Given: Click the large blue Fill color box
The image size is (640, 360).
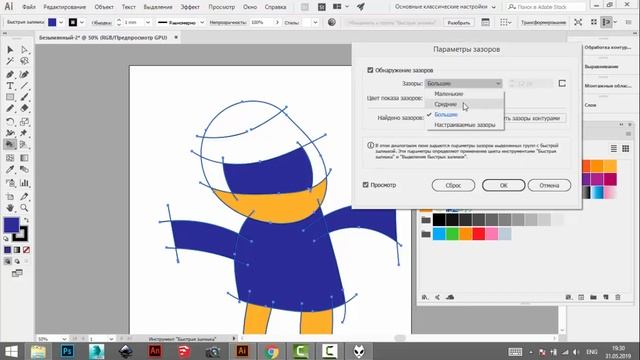Looking at the screenshot, I should click(x=11, y=225).
